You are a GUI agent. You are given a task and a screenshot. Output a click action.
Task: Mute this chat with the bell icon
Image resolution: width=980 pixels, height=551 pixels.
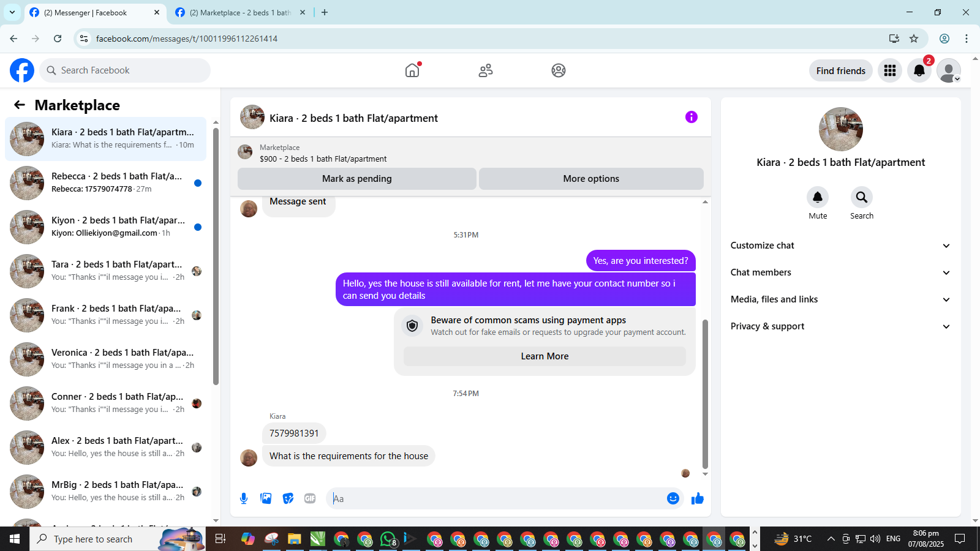[818, 197]
